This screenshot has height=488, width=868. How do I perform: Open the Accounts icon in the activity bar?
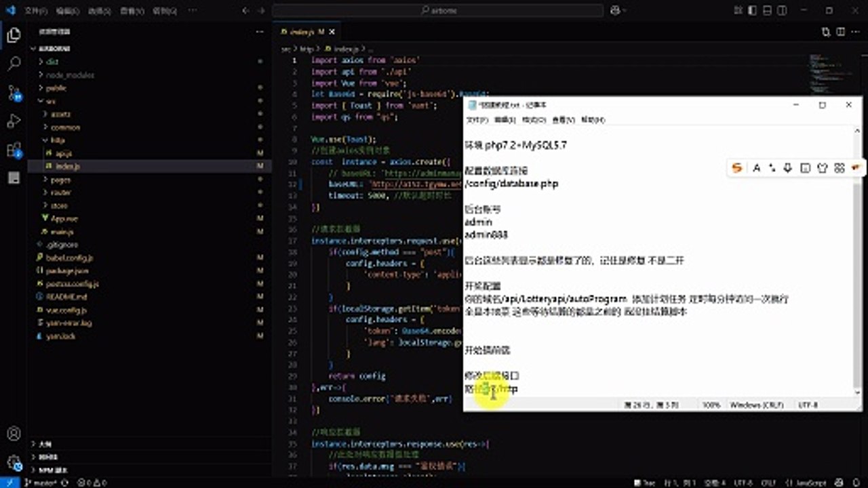[14, 434]
